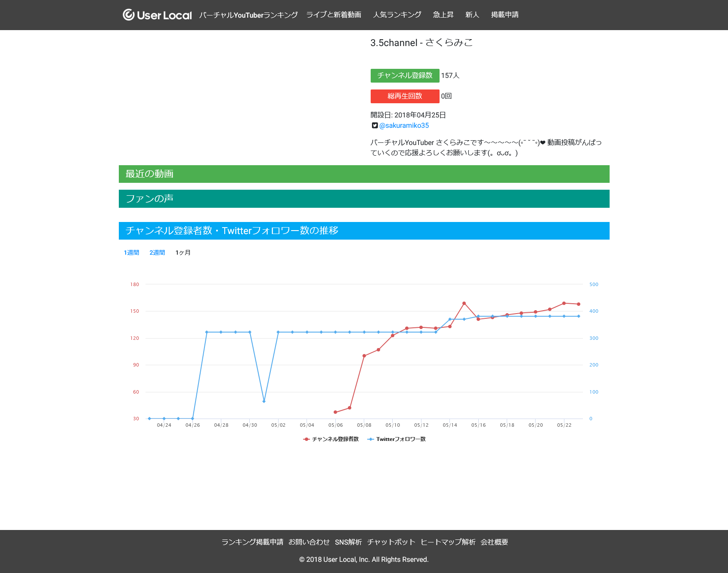Click the 180 left axis label
Screen dimensions: 728x573
click(135, 285)
